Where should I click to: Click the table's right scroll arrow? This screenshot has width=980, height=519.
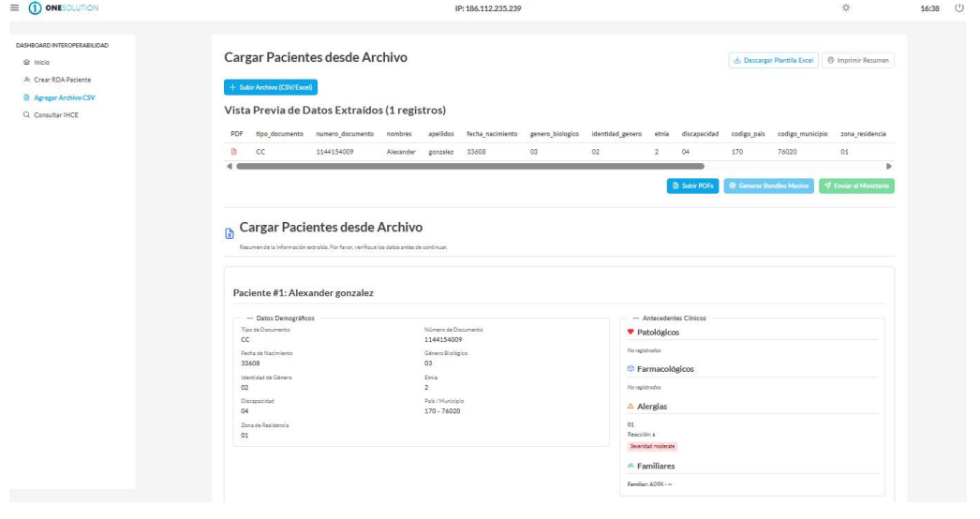889,167
